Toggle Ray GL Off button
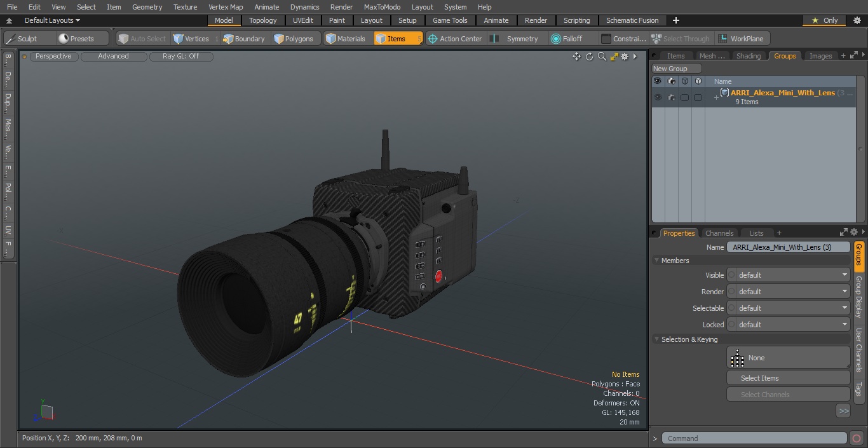The height and width of the screenshot is (448, 868). (180, 56)
